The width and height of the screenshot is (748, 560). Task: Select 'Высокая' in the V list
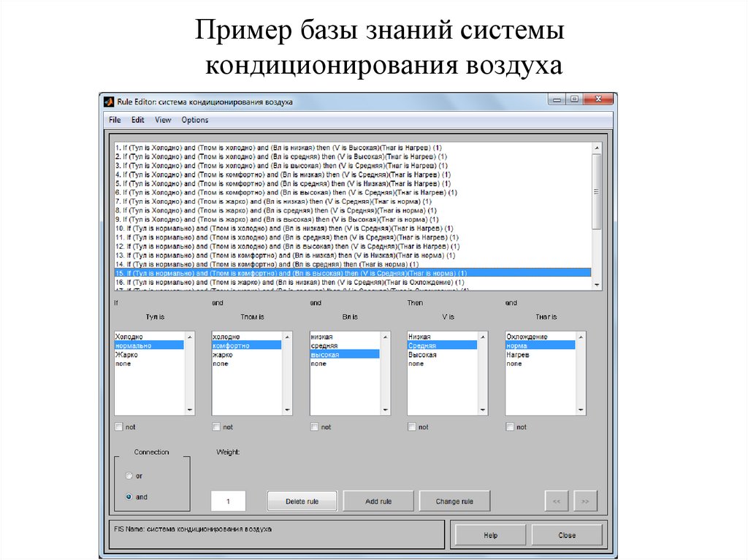pos(442,355)
